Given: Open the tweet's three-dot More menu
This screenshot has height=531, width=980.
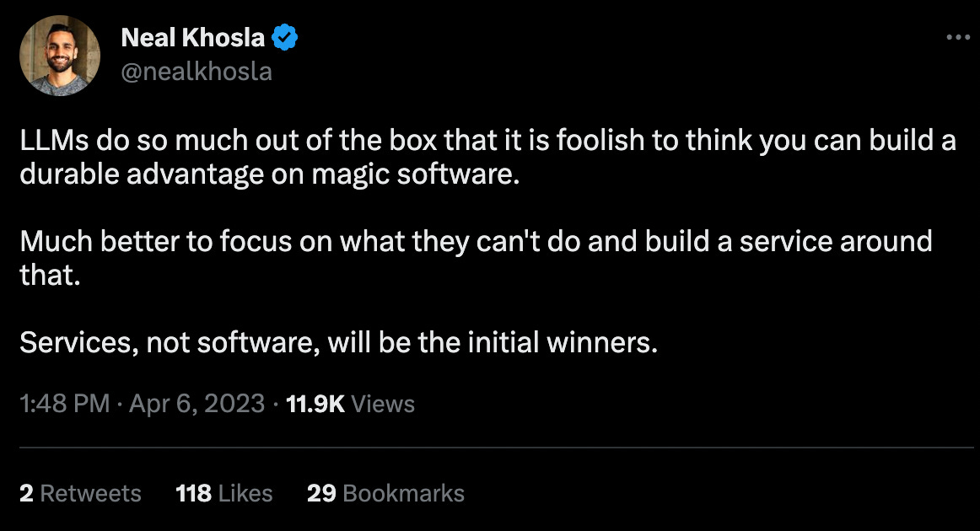Looking at the screenshot, I should click(959, 38).
